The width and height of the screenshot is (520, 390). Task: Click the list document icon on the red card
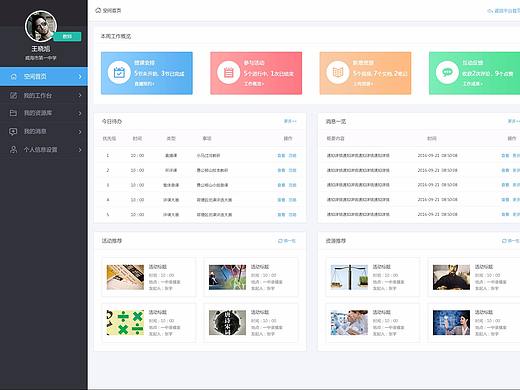tap(228, 72)
